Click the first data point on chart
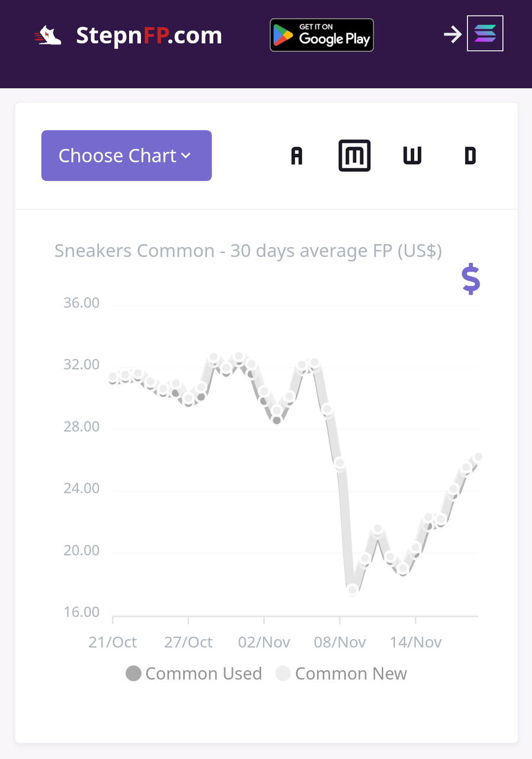Screen dimensions: 532x759 (113, 377)
